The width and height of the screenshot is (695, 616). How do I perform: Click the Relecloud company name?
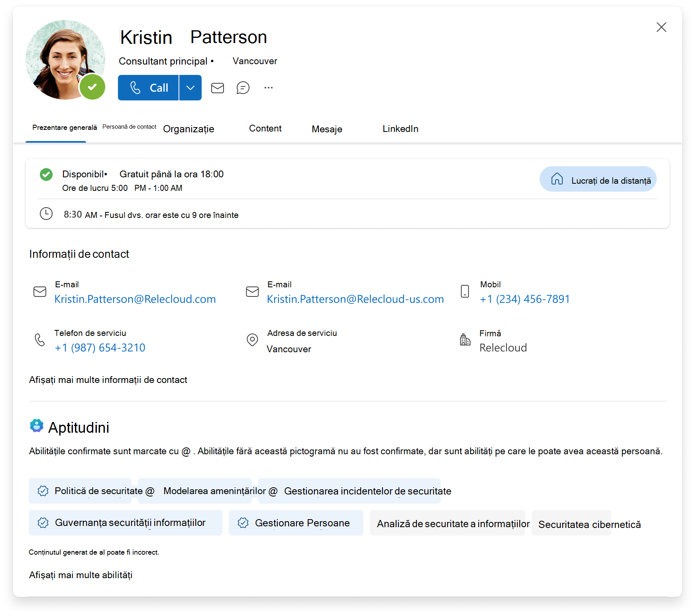click(x=503, y=348)
